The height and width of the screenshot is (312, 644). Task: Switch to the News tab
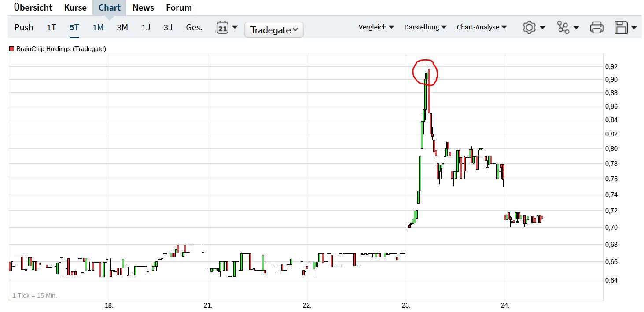[143, 7]
